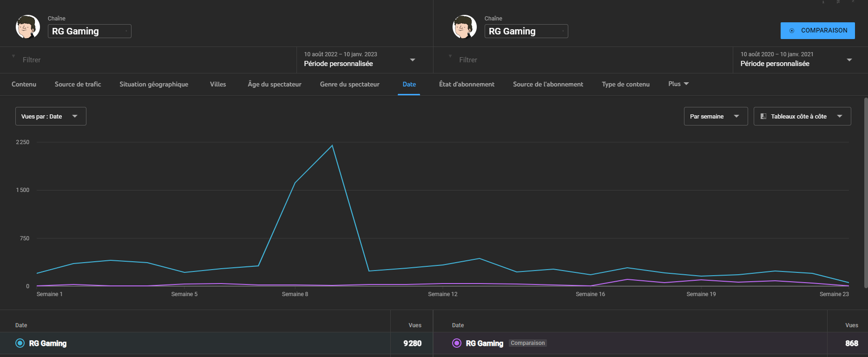Toggle the purple comparison series circle
This screenshot has width=868, height=357.
(457, 343)
